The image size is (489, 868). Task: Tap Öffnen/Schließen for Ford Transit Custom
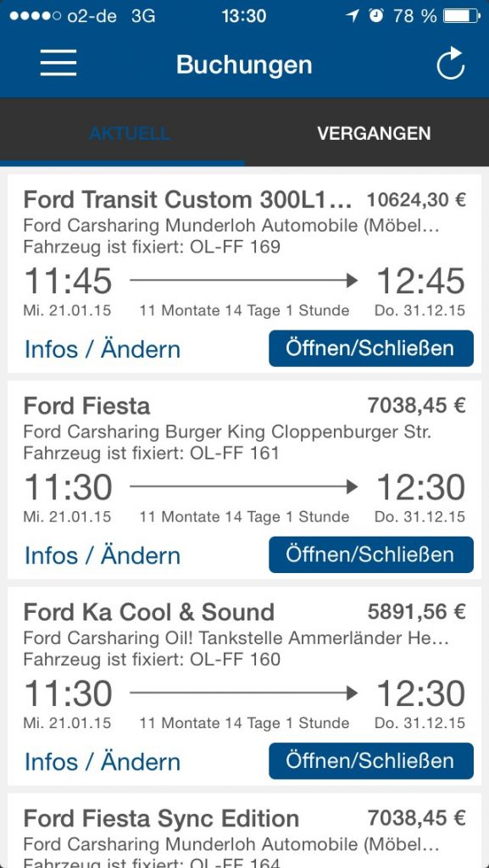pos(371,348)
